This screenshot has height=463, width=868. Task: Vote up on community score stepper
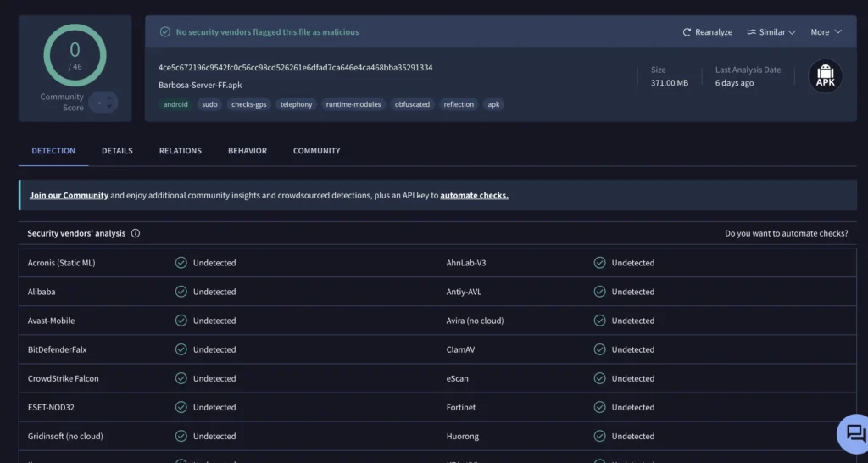coord(109,98)
